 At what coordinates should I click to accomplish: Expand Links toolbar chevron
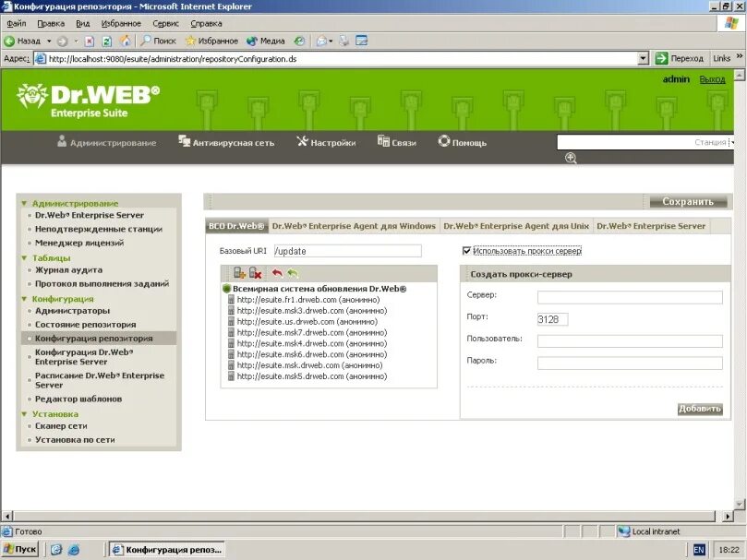pos(740,56)
